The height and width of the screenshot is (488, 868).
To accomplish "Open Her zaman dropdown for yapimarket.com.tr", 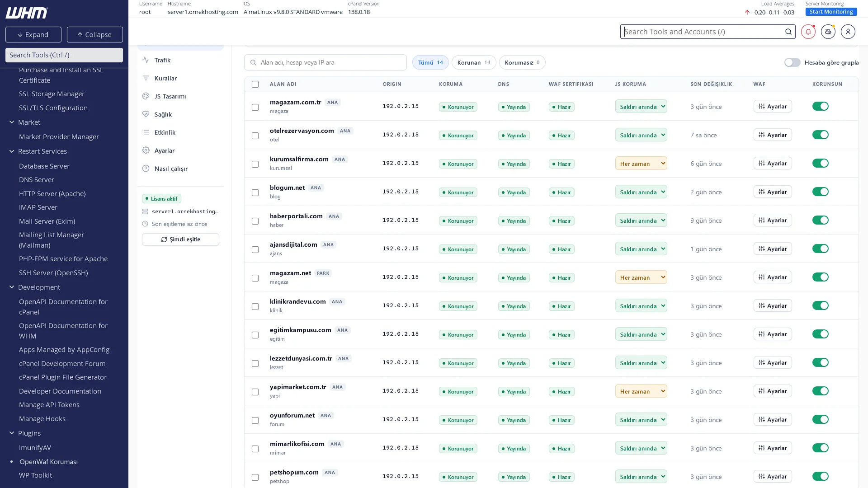I will (641, 391).
